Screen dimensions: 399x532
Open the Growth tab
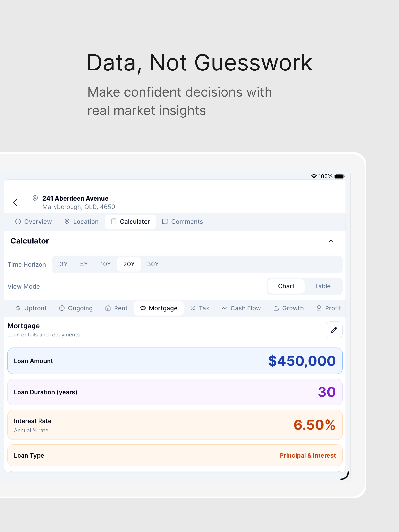click(289, 308)
